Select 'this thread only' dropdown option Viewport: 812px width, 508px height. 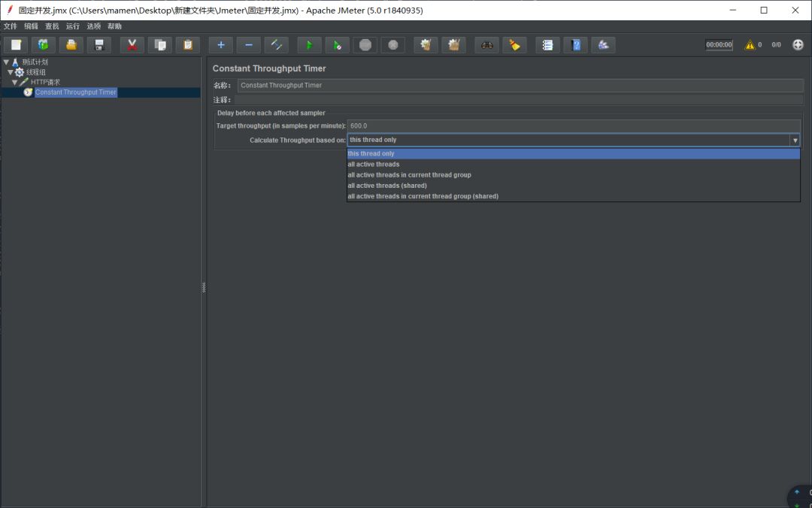pyautogui.click(x=573, y=153)
